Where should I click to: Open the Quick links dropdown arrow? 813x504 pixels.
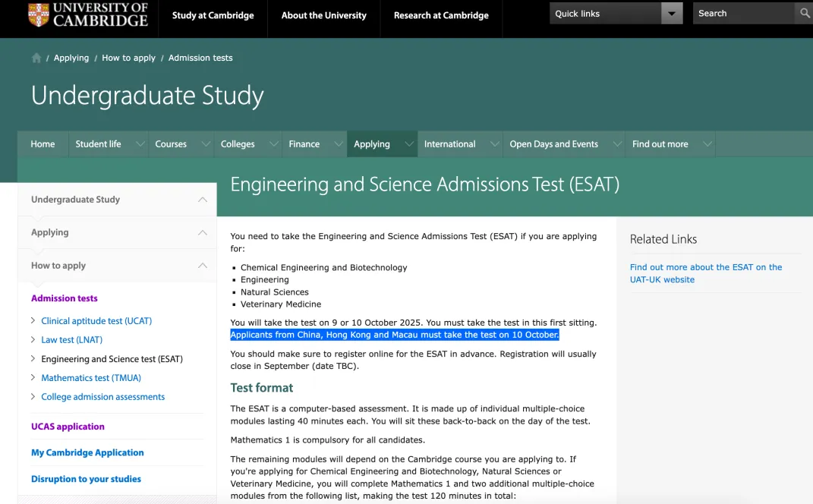pos(672,14)
